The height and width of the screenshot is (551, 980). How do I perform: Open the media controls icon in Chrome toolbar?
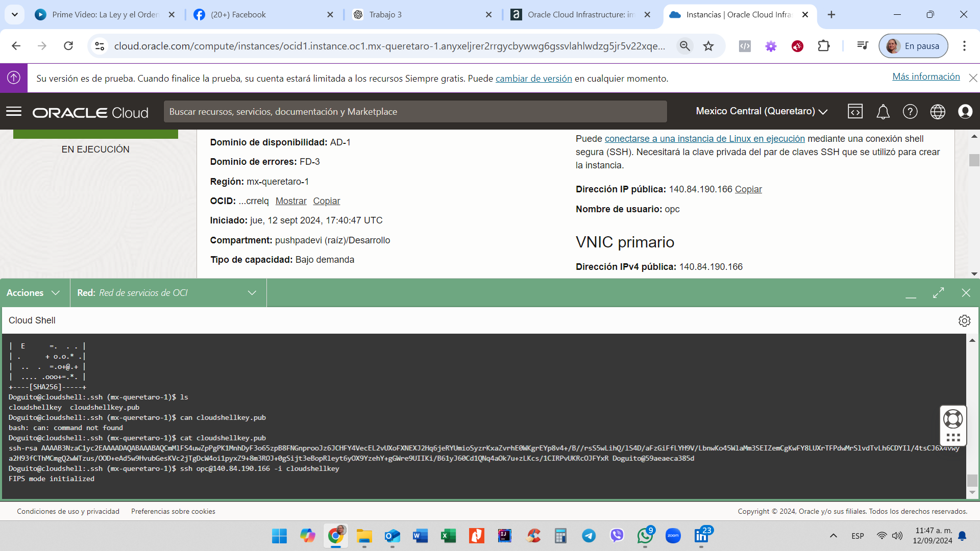[863, 46]
